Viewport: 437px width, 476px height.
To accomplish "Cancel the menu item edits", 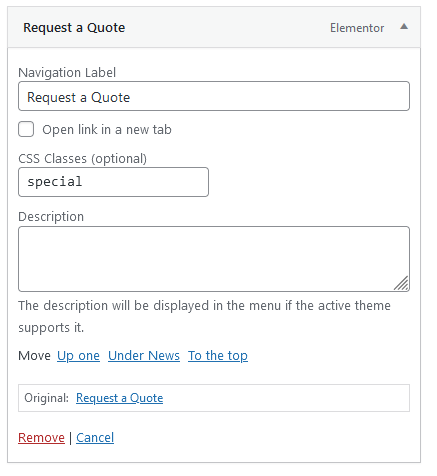I will tap(95, 438).
